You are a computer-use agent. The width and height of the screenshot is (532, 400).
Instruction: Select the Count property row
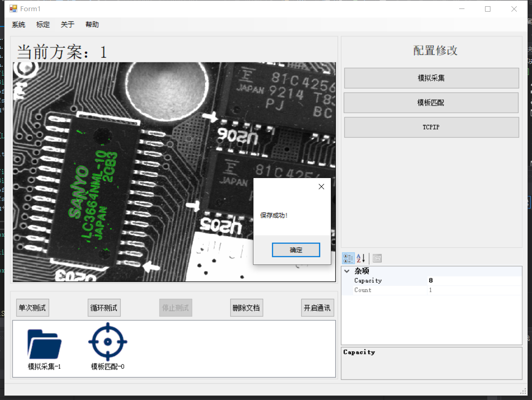pyautogui.click(x=431, y=290)
